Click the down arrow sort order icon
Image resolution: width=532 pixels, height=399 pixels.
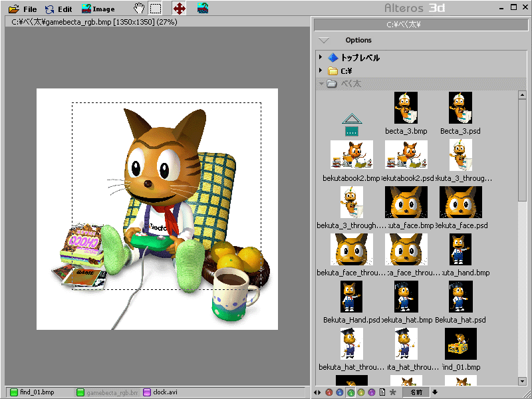click(435, 392)
